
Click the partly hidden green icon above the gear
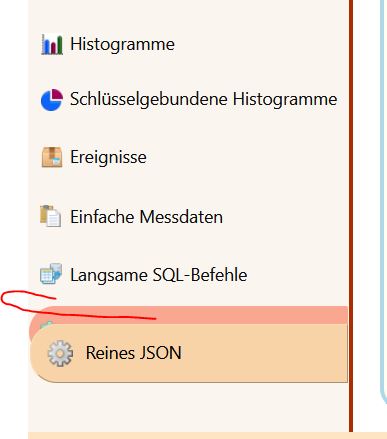(x=47, y=324)
